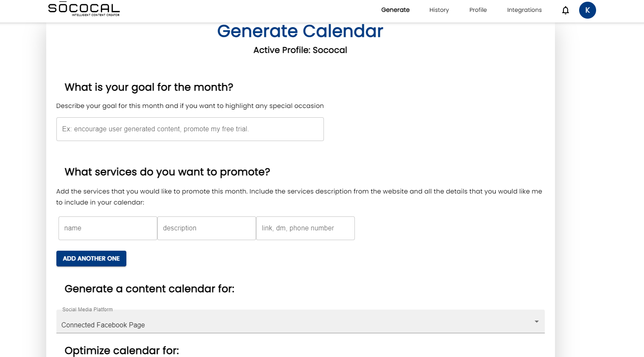Viewport: 644px width, 357px height.
Task: Click the dropdown arrow beside Connected Facebook Page
Action: pyautogui.click(x=536, y=321)
